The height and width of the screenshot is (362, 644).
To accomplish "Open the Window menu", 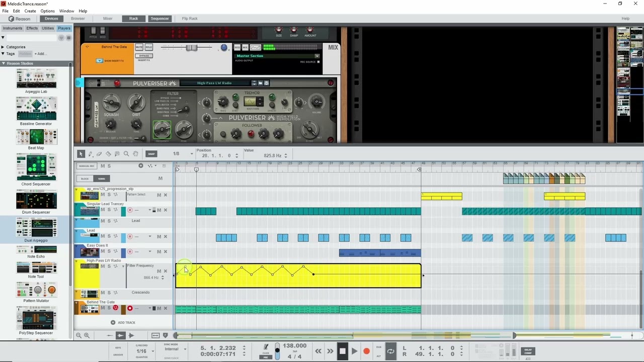I will coord(66,11).
